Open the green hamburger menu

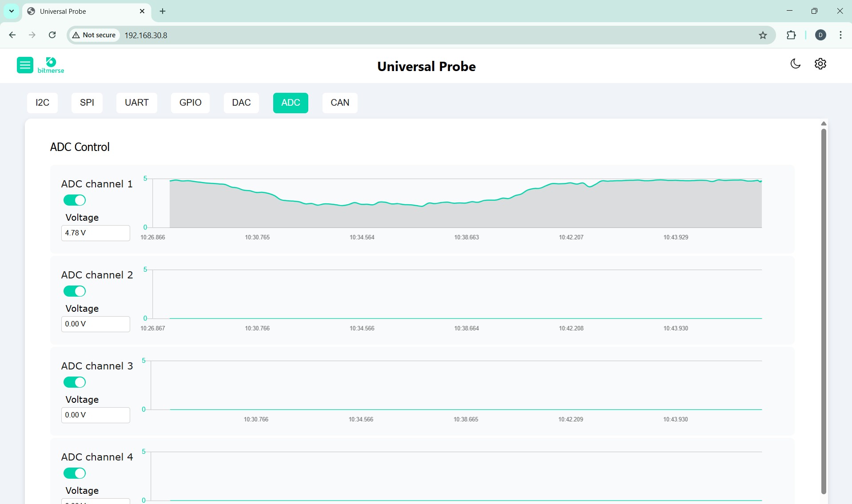25,65
